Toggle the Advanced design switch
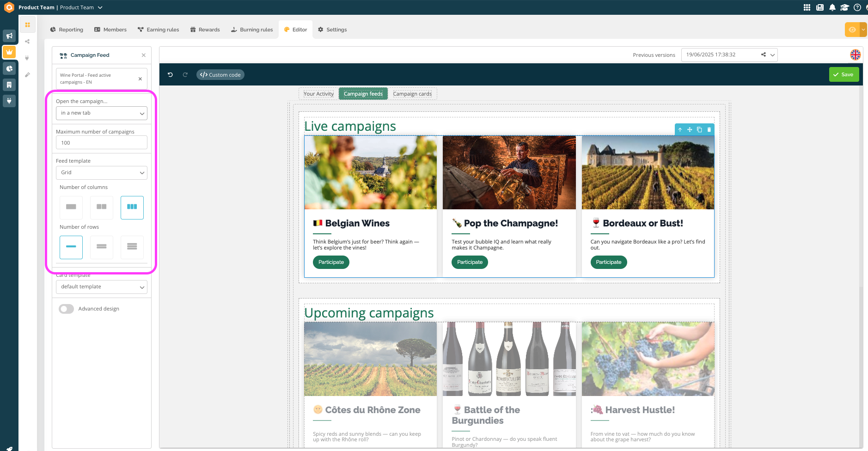868x451 pixels. click(x=67, y=309)
